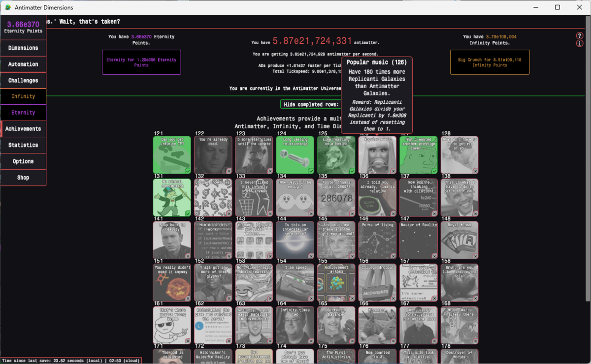Select 'Actually, super easy! Barely an inconvenience!'

point(254,325)
